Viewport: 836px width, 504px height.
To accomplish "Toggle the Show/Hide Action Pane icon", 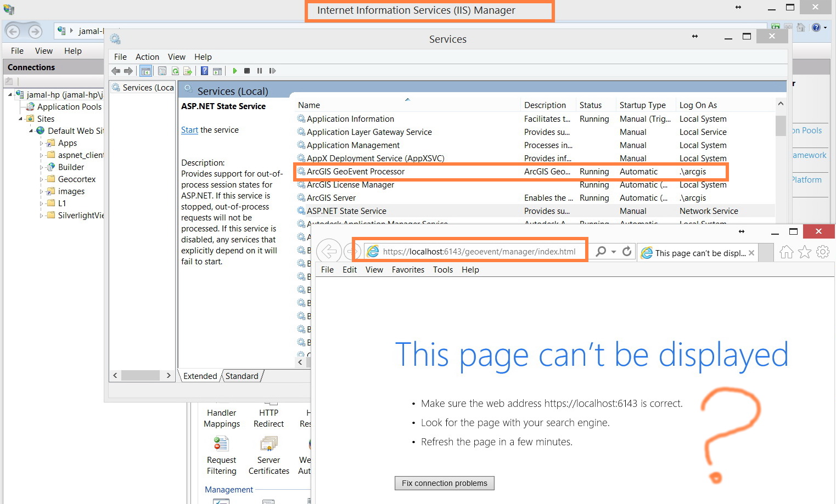I will (217, 71).
